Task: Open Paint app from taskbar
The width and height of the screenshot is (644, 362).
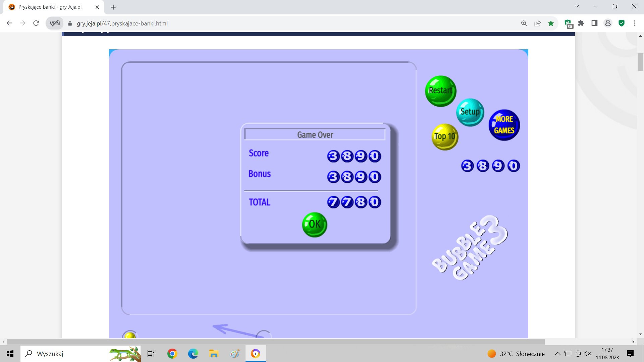Action: pyautogui.click(x=234, y=354)
